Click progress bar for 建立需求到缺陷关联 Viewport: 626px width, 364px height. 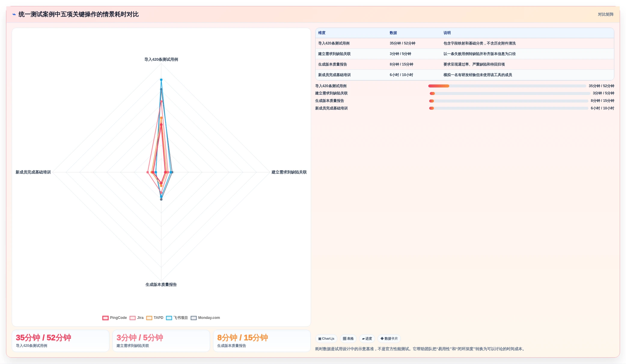pyautogui.click(x=510, y=93)
